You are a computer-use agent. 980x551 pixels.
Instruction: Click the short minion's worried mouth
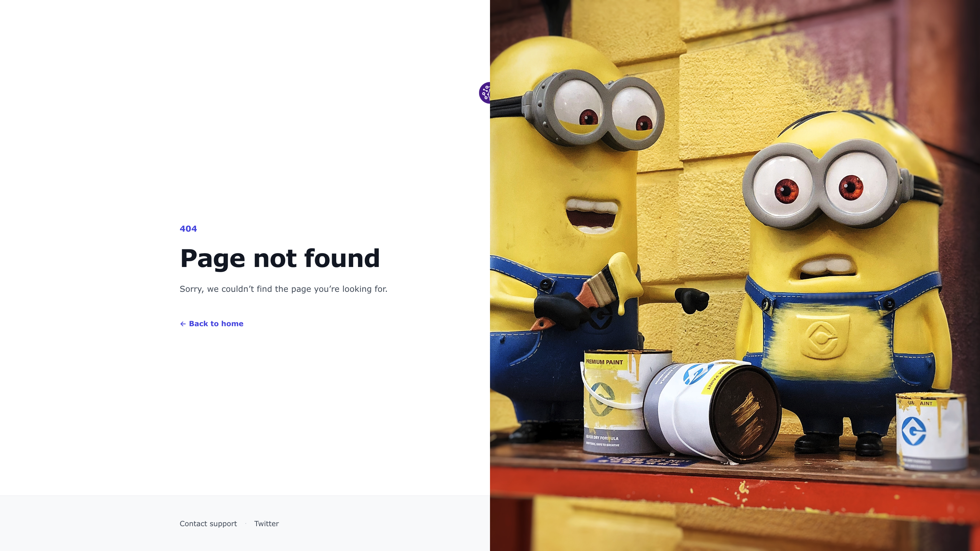pos(826,267)
